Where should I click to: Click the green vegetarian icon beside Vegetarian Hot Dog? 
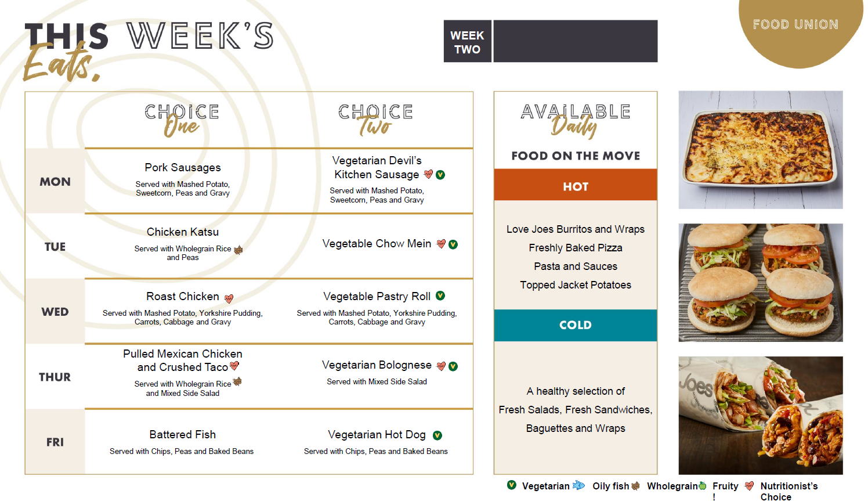437,435
